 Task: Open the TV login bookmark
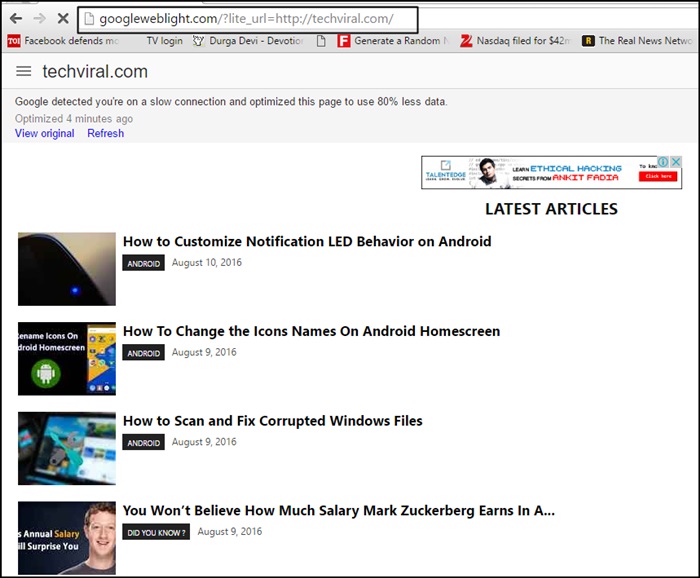(164, 41)
